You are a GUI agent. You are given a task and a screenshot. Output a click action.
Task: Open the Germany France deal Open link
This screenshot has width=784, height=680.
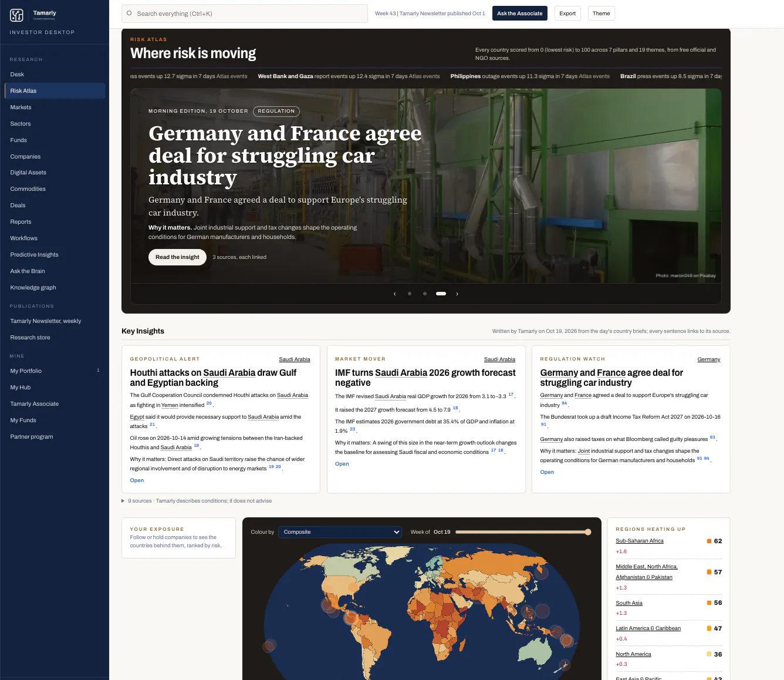547,472
